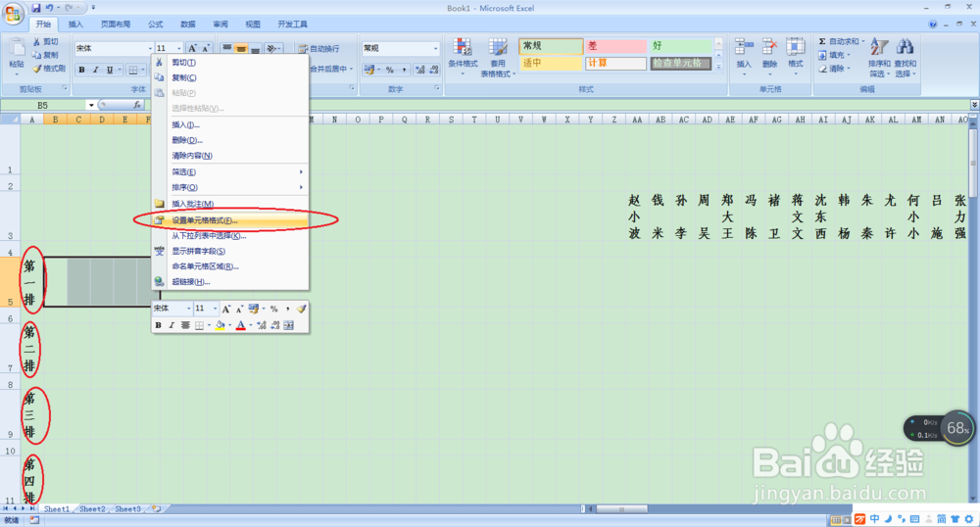980x527 pixels.
Task: Toggle bottom vertical alignment button
Action: click(255, 48)
